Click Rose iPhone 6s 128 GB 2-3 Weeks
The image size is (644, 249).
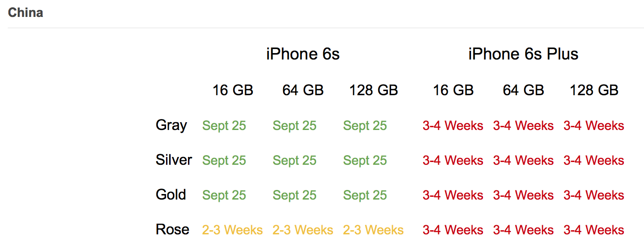pos(374,230)
